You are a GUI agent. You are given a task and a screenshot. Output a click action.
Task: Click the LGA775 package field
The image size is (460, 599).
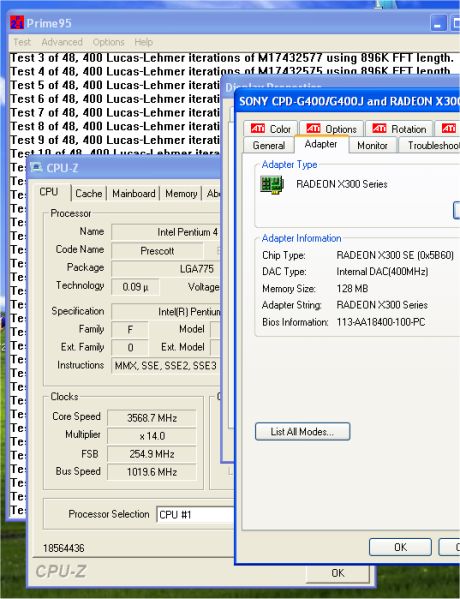tap(166, 269)
